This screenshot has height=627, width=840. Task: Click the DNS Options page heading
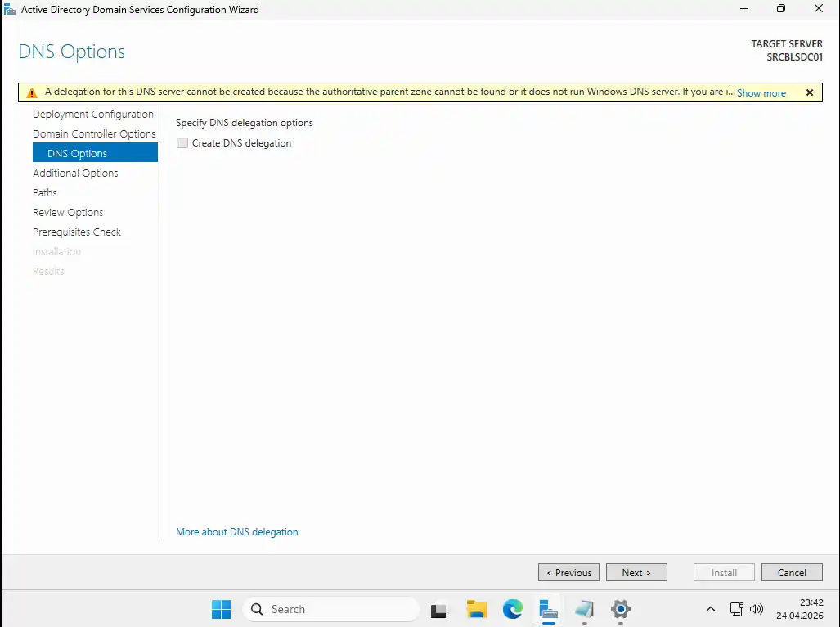[72, 52]
